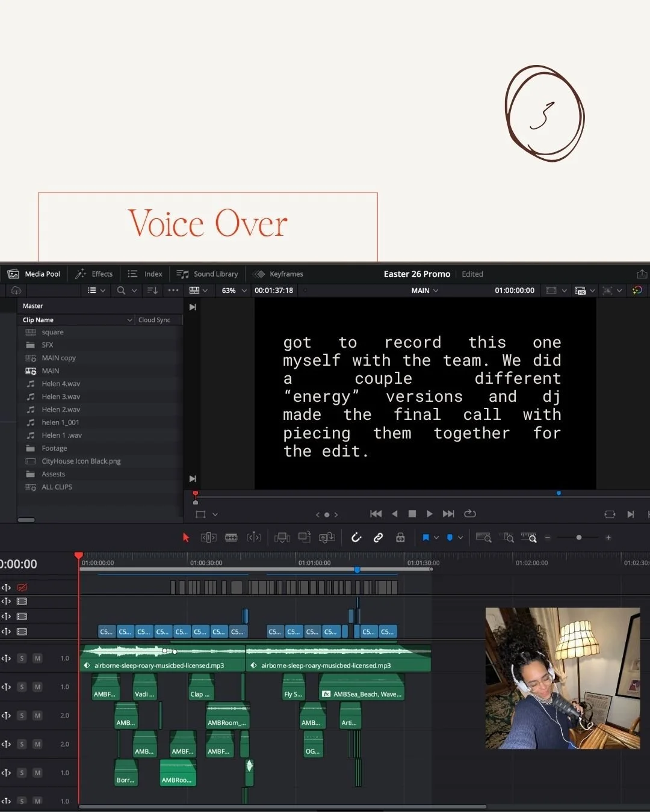
Task: Solo the airborne-sleep-roary music track
Action: 22,659
